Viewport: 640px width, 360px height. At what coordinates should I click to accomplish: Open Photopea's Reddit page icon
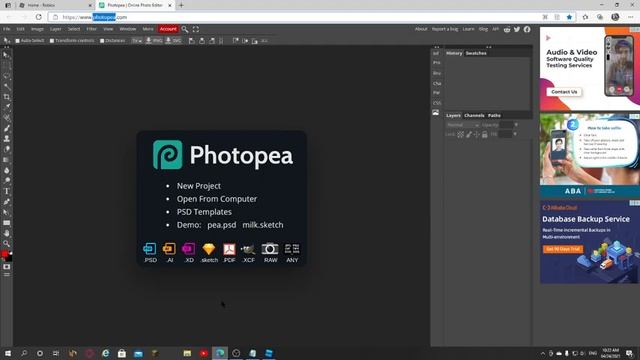[507, 29]
